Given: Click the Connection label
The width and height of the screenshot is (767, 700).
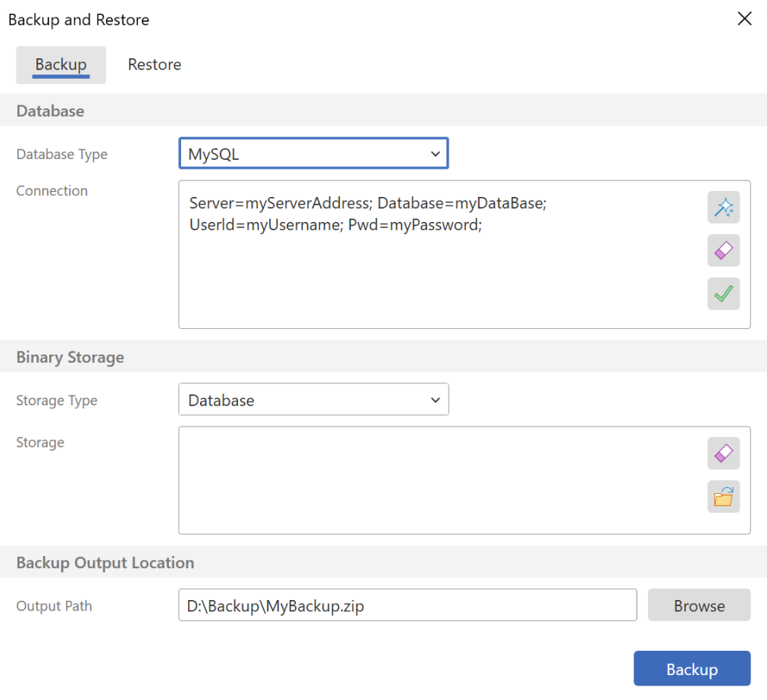Looking at the screenshot, I should click(x=52, y=191).
